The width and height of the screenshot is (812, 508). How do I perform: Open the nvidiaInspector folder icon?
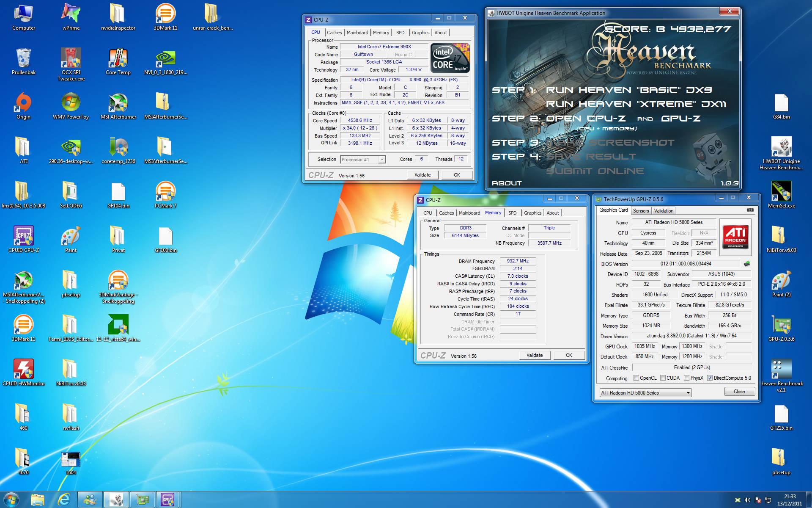118,16
